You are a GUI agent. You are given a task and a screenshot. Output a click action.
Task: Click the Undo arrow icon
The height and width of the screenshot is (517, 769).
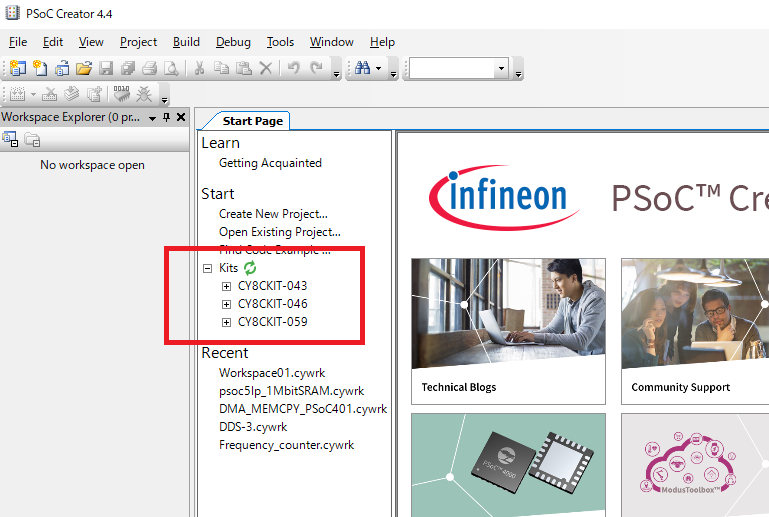click(294, 67)
